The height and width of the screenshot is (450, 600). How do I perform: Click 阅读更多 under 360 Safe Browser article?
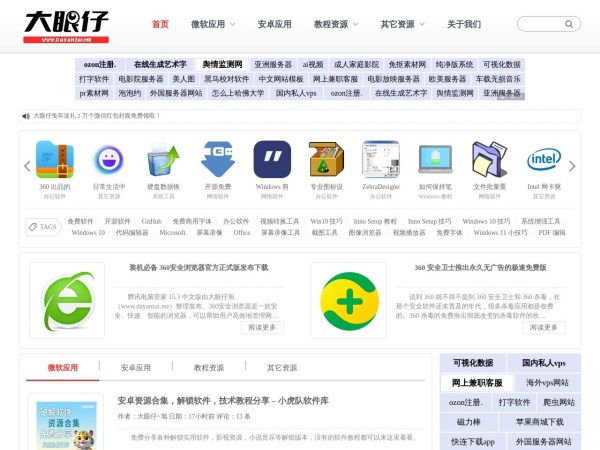(x=260, y=327)
